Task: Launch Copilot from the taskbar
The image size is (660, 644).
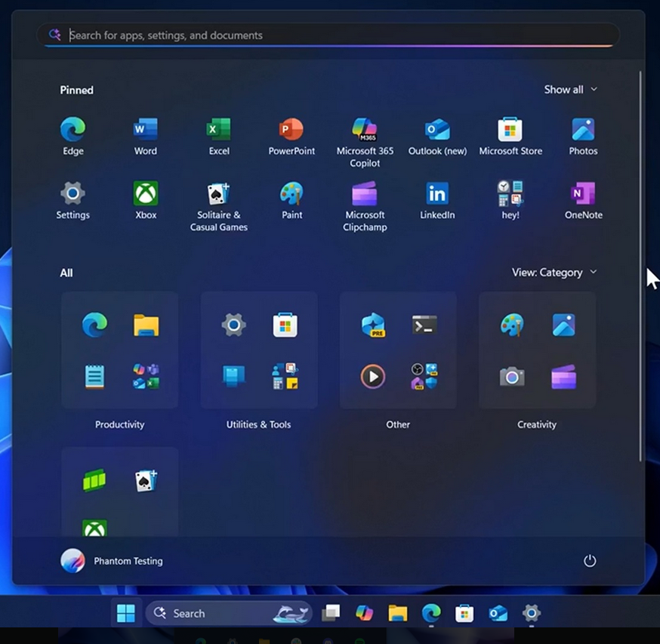Action: 364,613
